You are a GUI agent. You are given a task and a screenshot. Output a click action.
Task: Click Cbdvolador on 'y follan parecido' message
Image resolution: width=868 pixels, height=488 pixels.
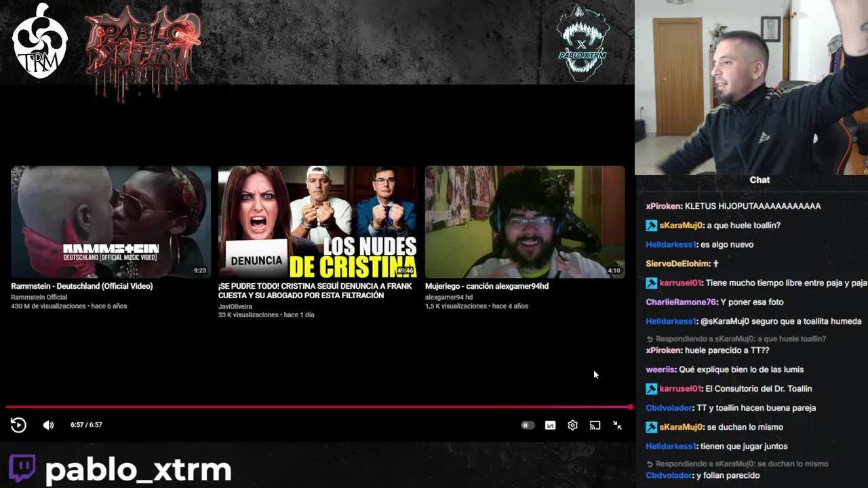point(669,476)
